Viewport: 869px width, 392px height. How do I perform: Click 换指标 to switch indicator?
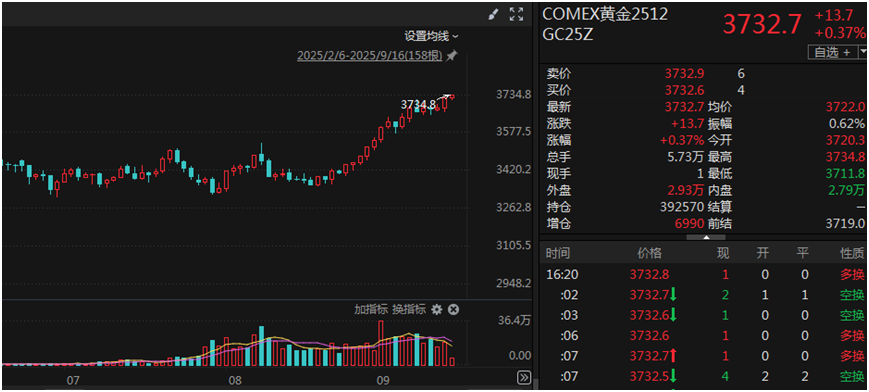coord(409,309)
